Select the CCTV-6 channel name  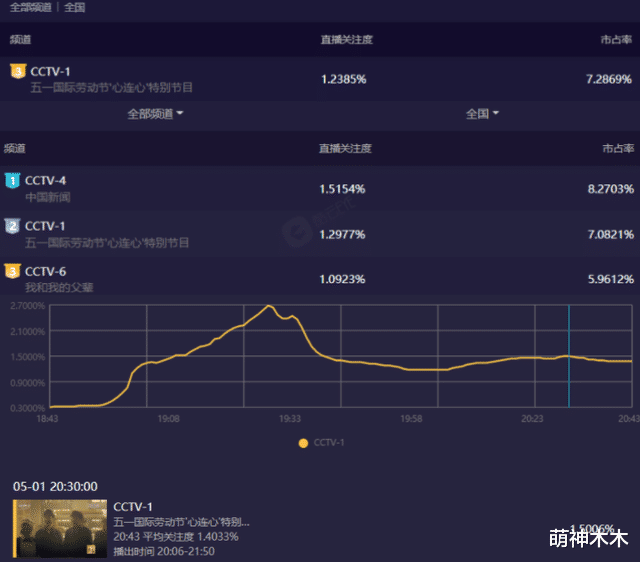click(x=45, y=271)
